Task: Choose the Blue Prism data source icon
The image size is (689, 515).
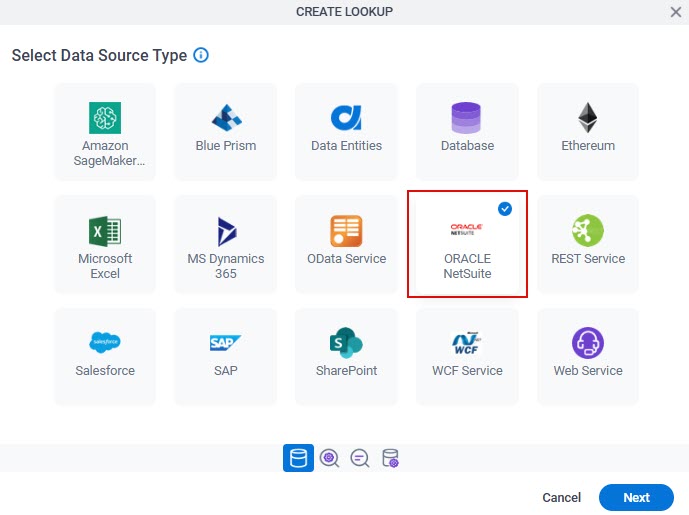Action: pos(226,118)
